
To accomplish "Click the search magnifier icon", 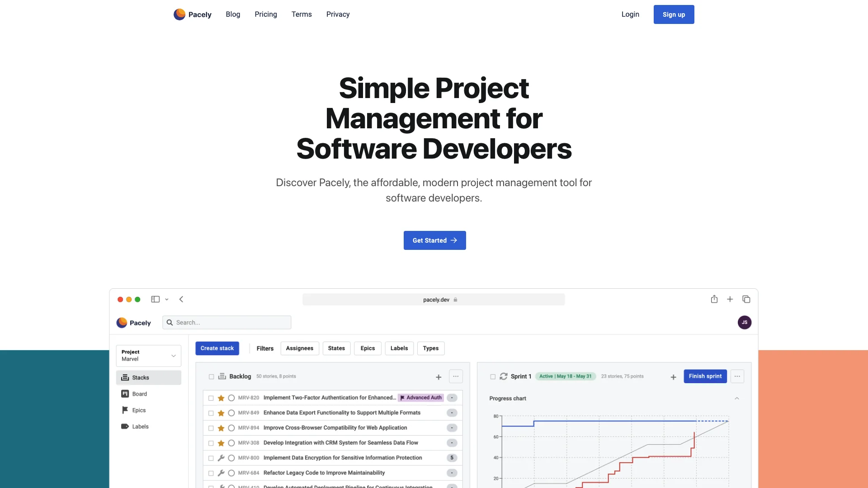I will [x=170, y=322].
